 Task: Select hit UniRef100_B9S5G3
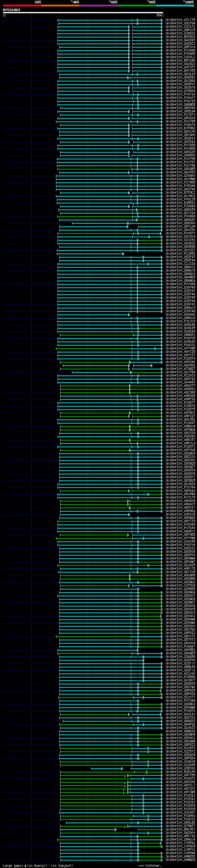point(180,37)
